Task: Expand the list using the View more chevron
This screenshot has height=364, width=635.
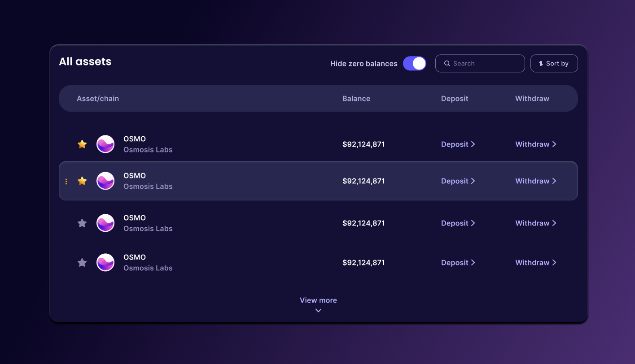Action: [318, 310]
